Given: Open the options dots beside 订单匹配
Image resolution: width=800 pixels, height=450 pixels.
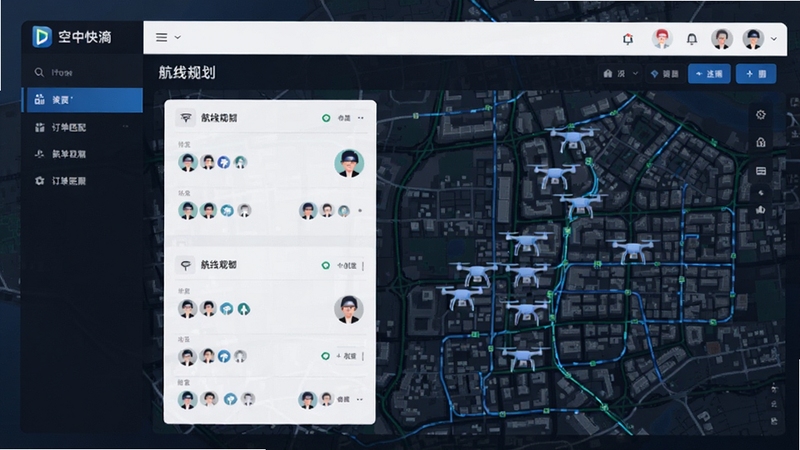Looking at the screenshot, I should 126,127.
